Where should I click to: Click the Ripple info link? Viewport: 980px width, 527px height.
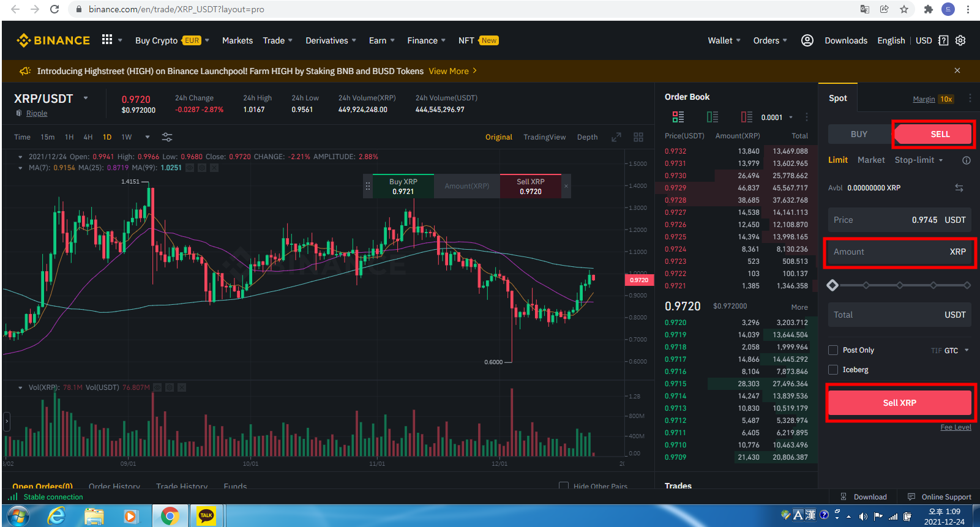click(37, 113)
